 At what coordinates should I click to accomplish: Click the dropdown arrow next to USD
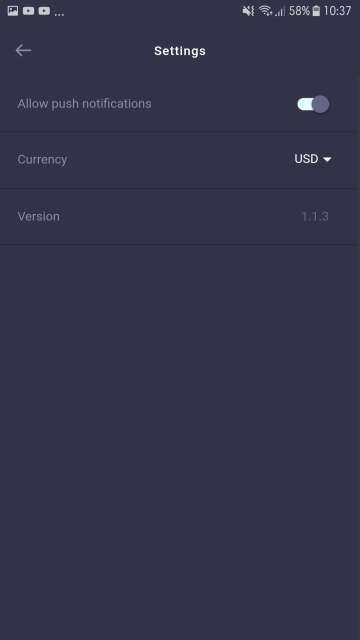tap(327, 159)
